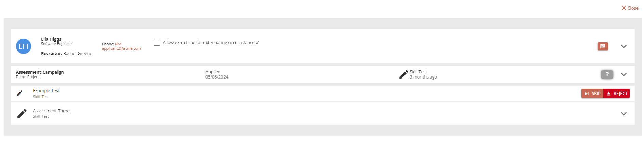Screen dimensions: 644x142
Task: Click the EH avatar circle
Action: (x=23, y=46)
